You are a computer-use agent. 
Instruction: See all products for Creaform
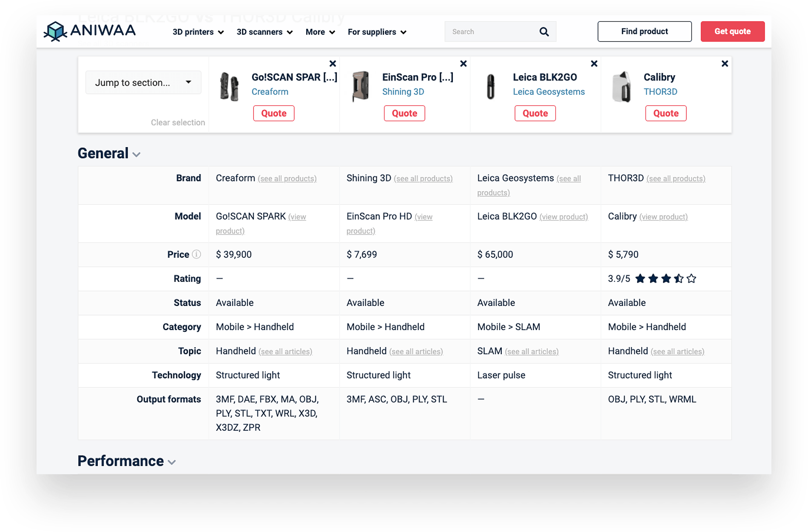(x=287, y=178)
